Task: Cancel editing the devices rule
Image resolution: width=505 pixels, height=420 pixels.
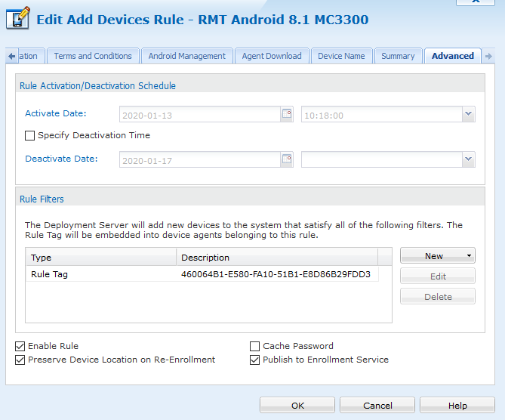Action: click(x=377, y=406)
